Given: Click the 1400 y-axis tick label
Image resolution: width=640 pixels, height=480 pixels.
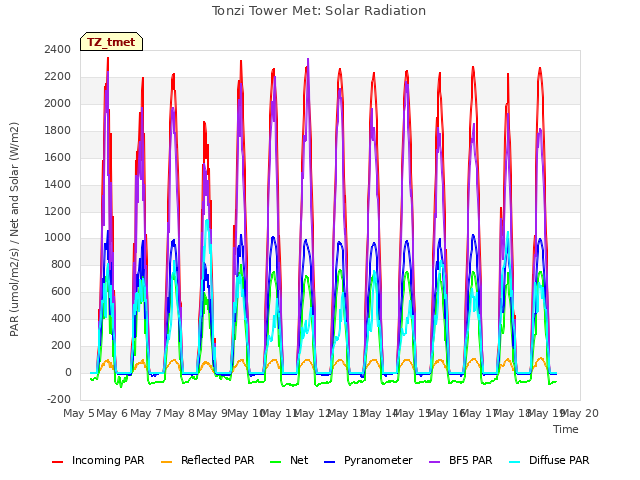Looking at the screenshot, I should click(x=58, y=184).
